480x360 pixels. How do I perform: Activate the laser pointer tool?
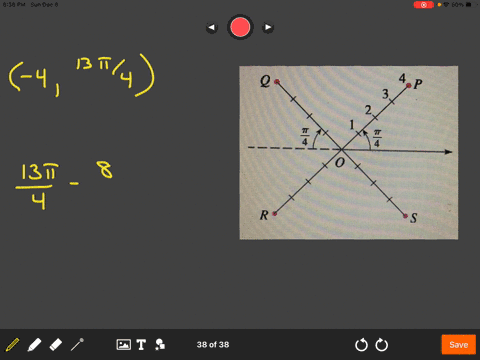pos(77,344)
